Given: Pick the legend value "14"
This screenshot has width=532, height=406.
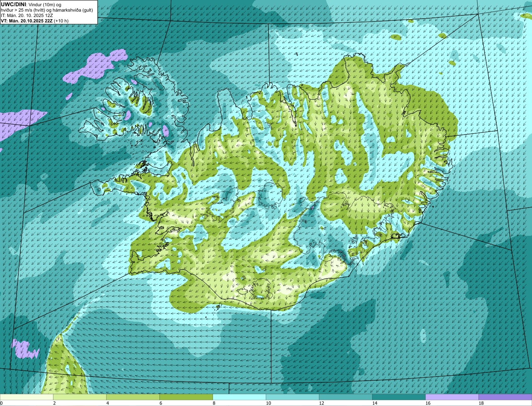Looking at the screenshot, I should click(x=375, y=403).
